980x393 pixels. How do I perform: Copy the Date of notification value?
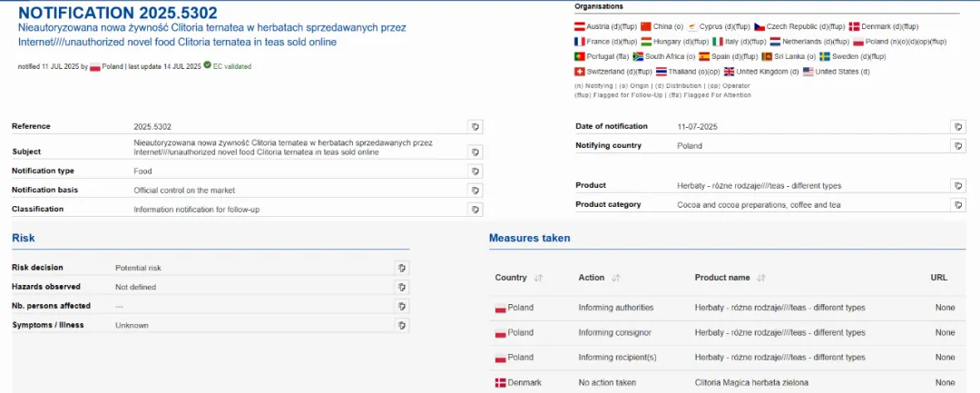pos(958,126)
